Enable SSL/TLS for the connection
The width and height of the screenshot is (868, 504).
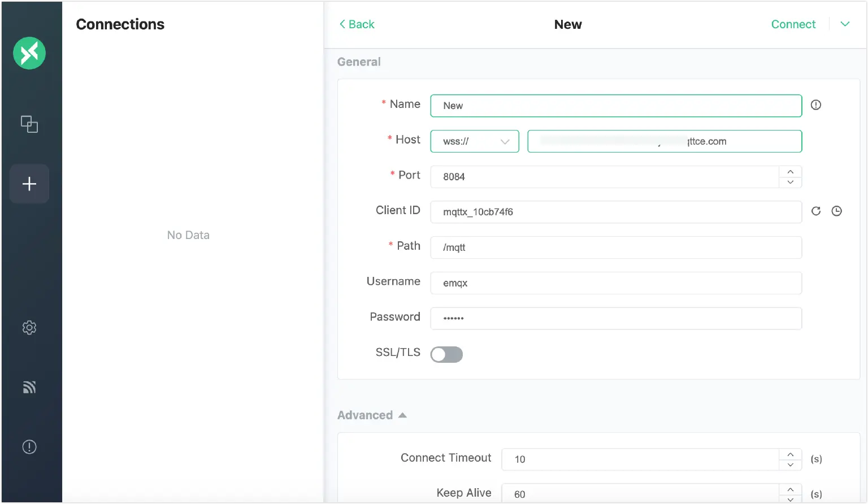(x=446, y=354)
